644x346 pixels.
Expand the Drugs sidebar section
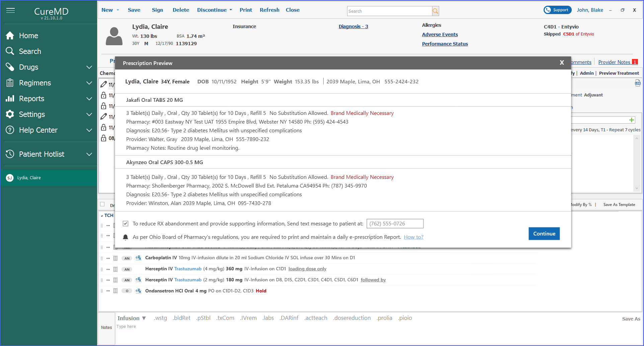pyautogui.click(x=89, y=67)
